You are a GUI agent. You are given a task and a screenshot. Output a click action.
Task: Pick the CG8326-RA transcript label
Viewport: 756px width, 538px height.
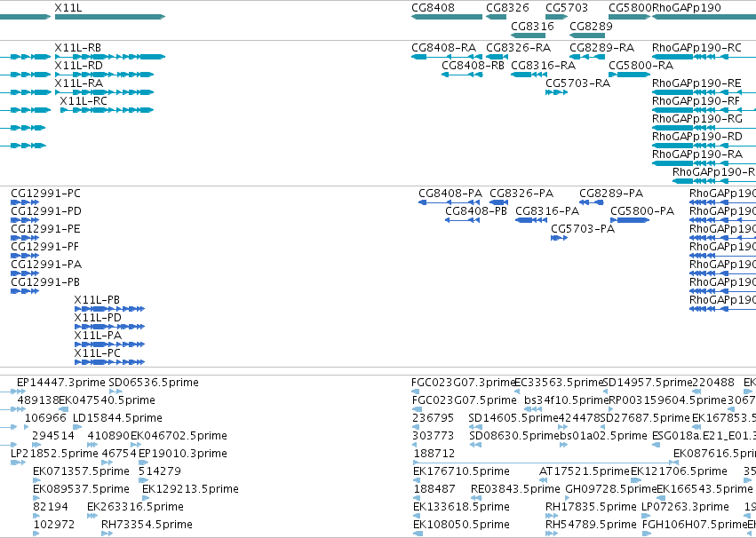point(518,48)
